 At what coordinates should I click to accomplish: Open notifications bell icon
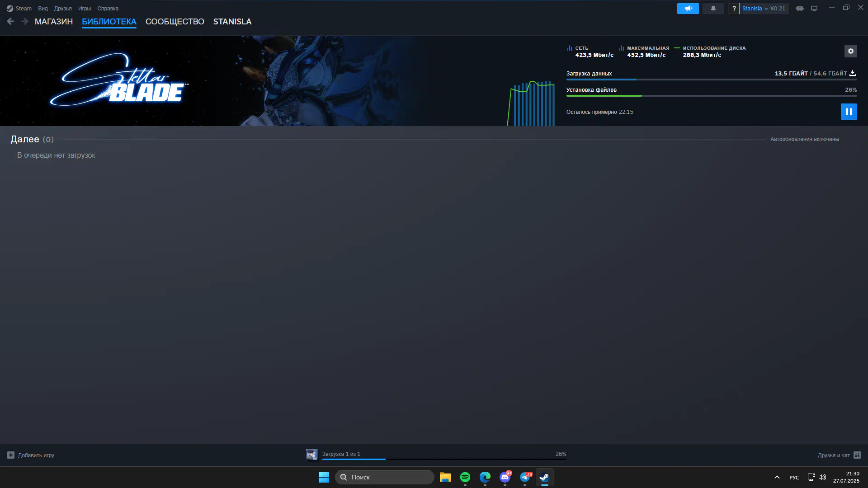click(x=713, y=9)
